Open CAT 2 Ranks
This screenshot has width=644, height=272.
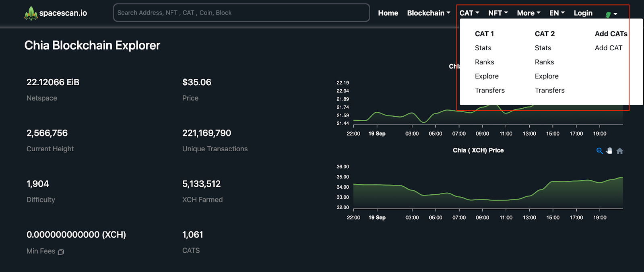click(545, 62)
